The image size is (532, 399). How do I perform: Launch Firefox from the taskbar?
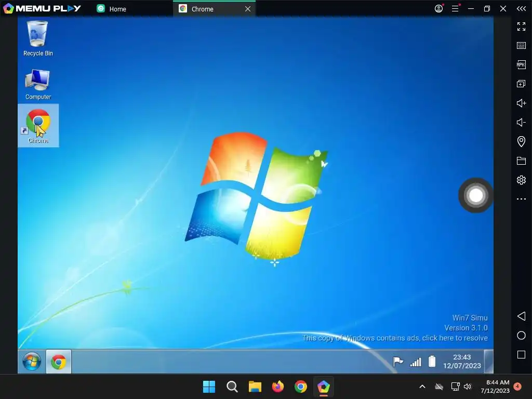click(x=278, y=387)
